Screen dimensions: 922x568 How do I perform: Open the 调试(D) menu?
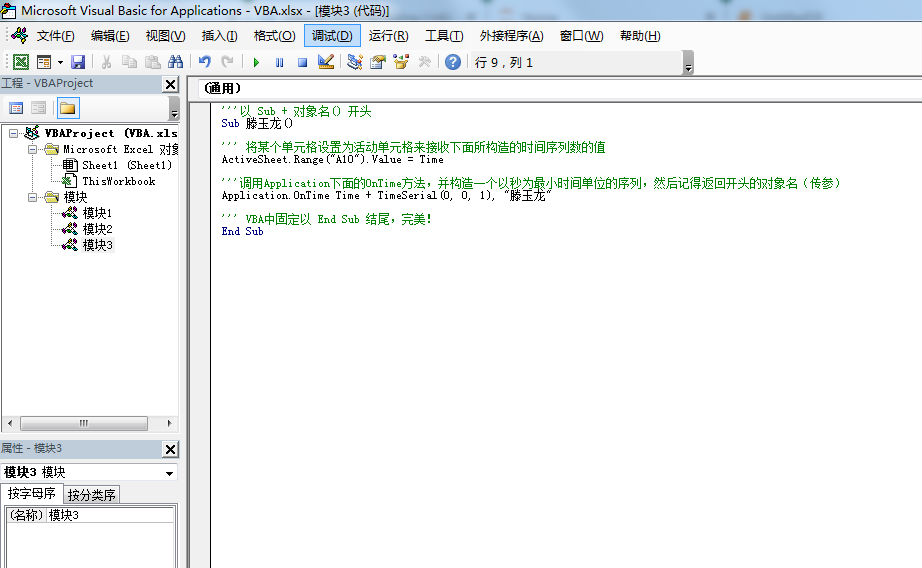[332, 36]
